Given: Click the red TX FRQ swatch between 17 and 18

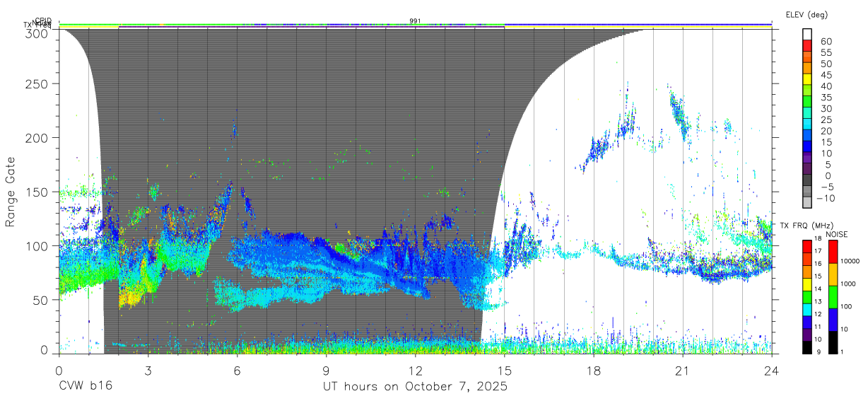Looking at the screenshot, I should 808,245.
